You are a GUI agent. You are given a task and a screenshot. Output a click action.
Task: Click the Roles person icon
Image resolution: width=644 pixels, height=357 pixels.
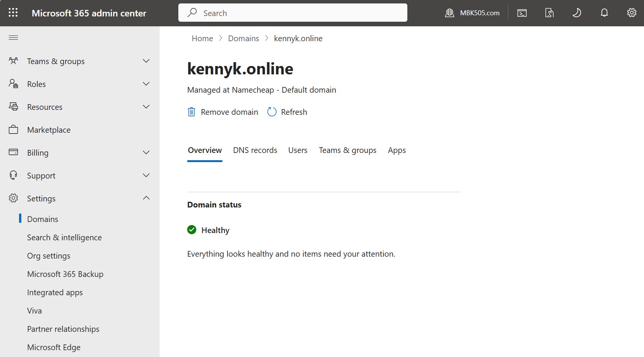13,84
